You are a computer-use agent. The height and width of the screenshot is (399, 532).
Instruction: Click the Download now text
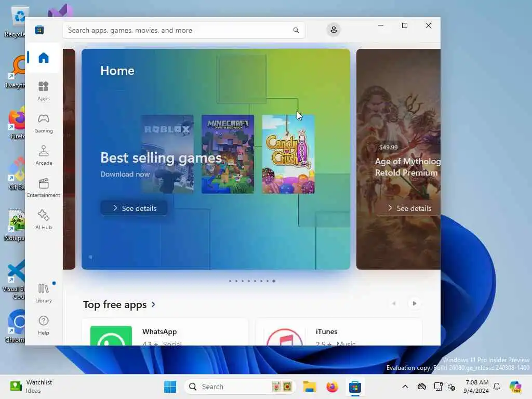(x=125, y=174)
